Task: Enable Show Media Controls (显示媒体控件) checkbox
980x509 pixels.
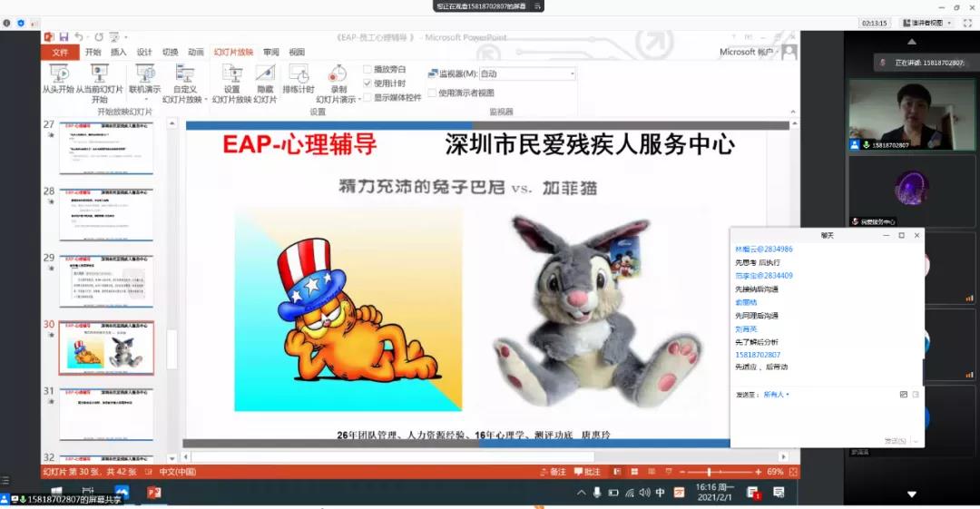Action: (367, 98)
